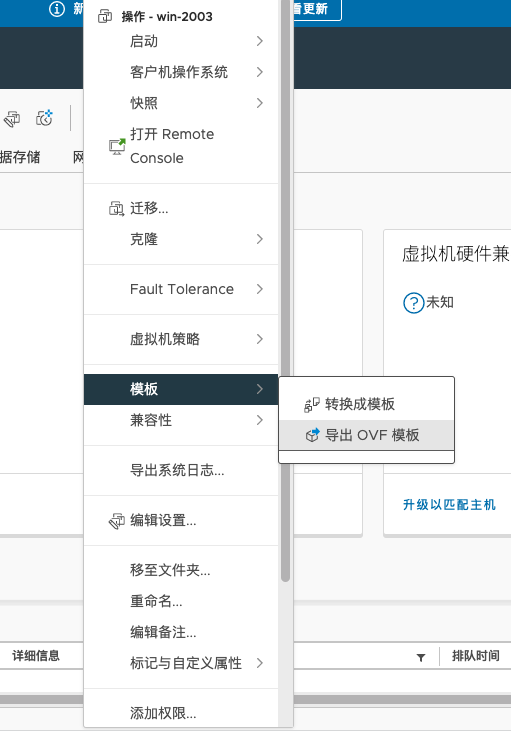Select 导出 OVF 模板 menu entry

point(366,435)
